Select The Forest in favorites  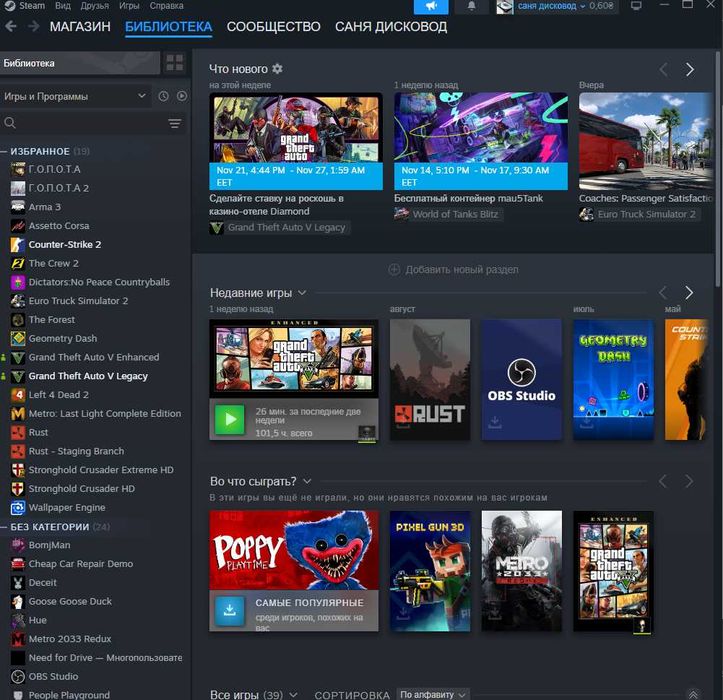52,320
